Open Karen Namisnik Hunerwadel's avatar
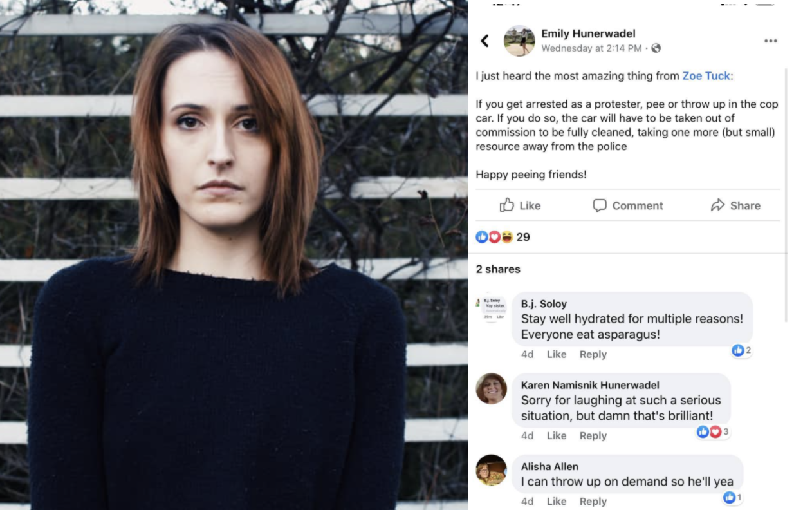 [492, 389]
